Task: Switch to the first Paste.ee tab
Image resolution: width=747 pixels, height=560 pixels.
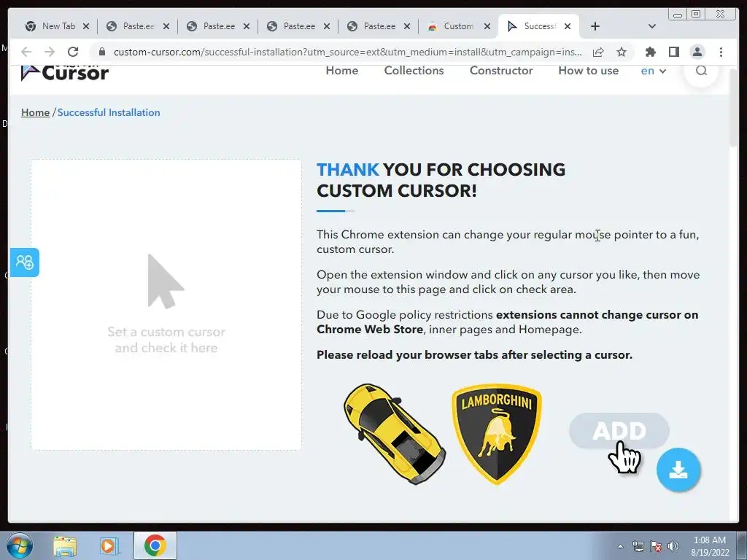Action: coord(139,26)
